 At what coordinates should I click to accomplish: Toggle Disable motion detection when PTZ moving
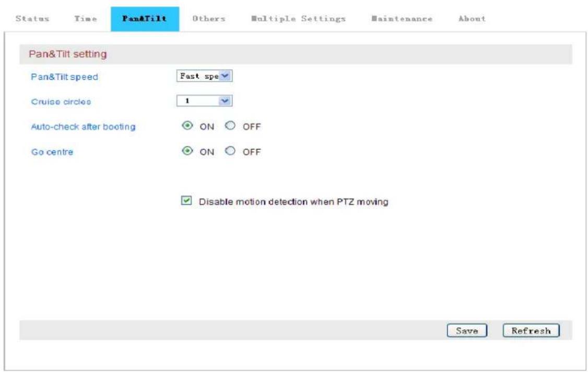point(186,201)
